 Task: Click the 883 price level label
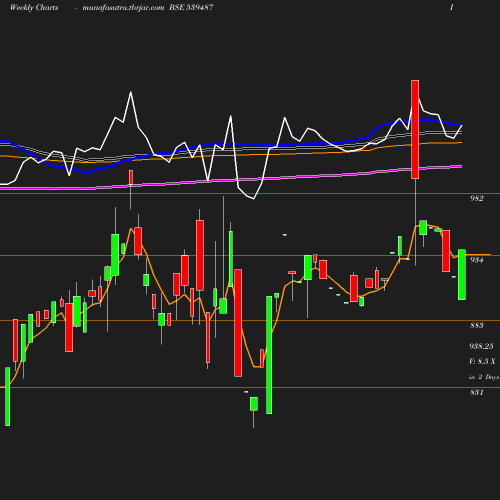(477, 325)
